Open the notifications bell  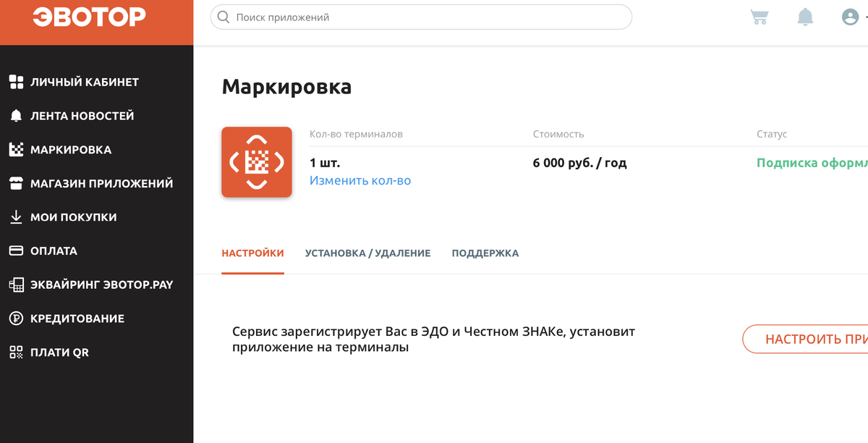tap(805, 17)
